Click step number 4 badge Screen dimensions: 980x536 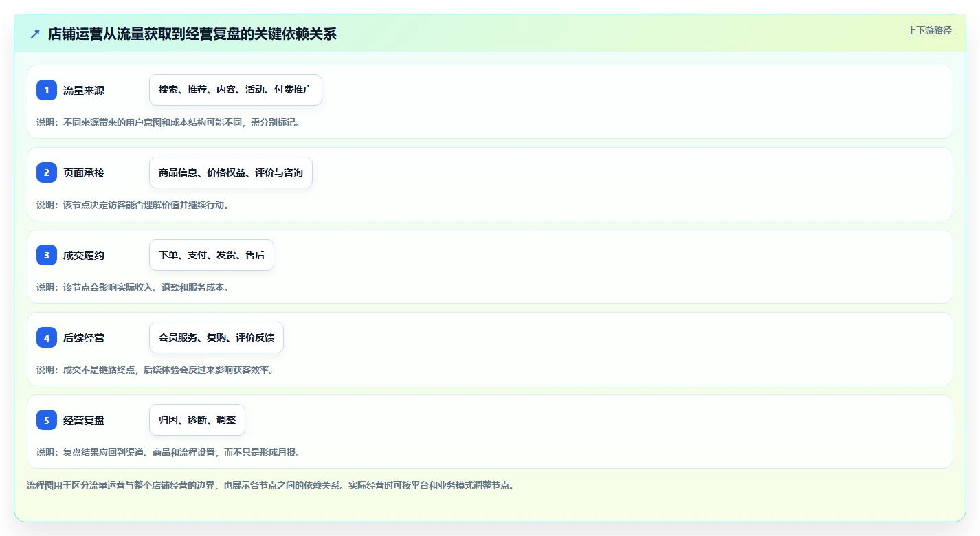(47, 337)
